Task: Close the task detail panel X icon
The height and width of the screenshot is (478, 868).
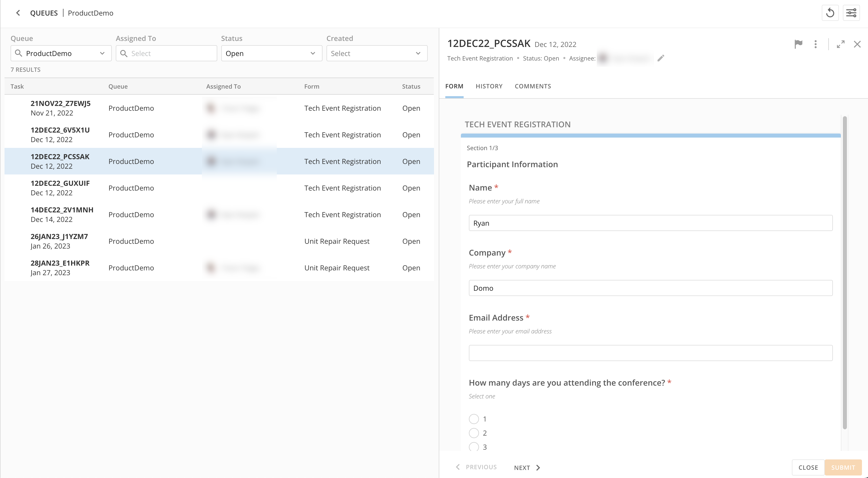Action: (857, 44)
